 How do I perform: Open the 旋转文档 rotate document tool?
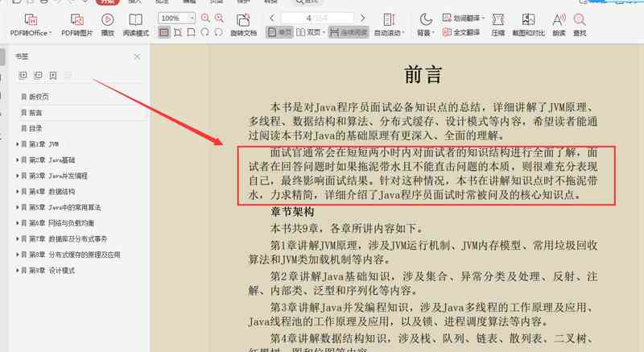pos(243,25)
